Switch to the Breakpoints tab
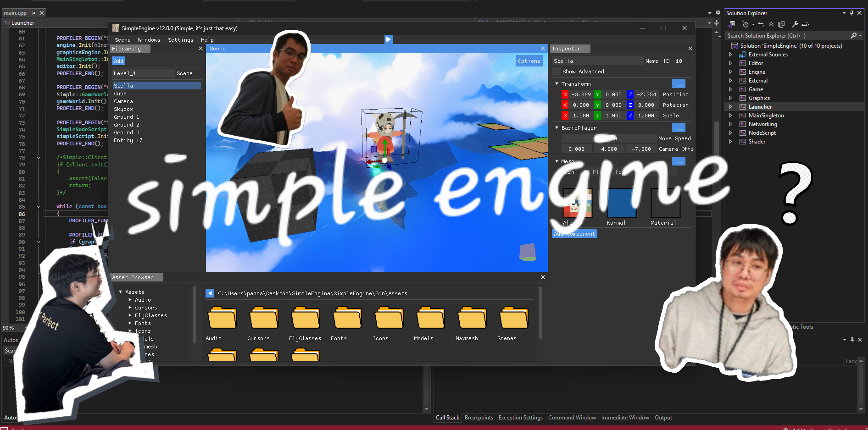 tap(479, 418)
